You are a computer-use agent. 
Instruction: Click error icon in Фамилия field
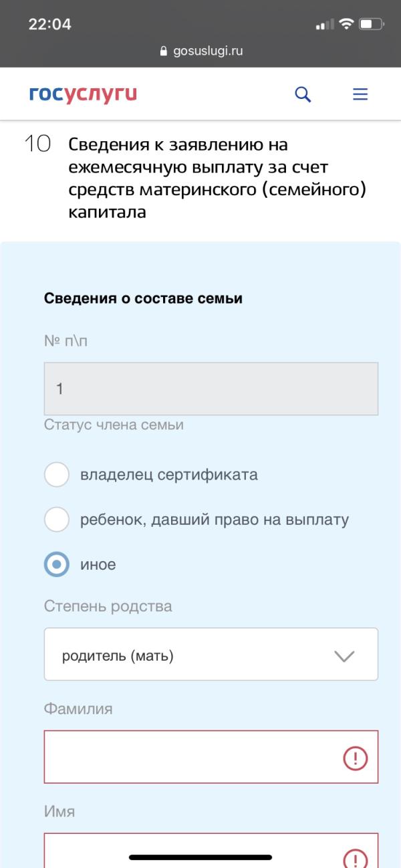356,758
